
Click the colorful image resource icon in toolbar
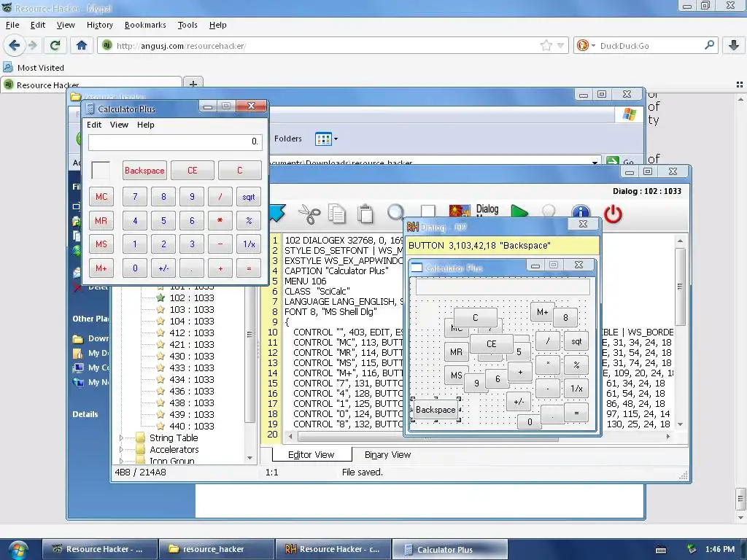point(460,211)
